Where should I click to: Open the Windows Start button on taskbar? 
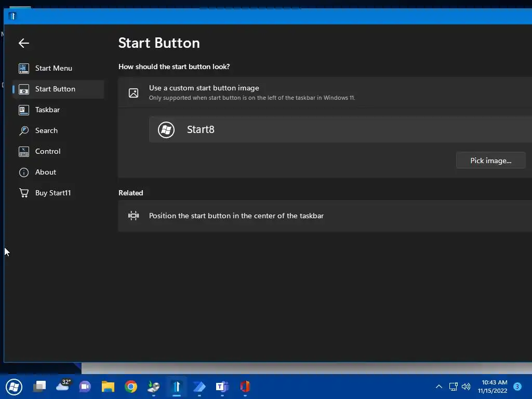14,387
